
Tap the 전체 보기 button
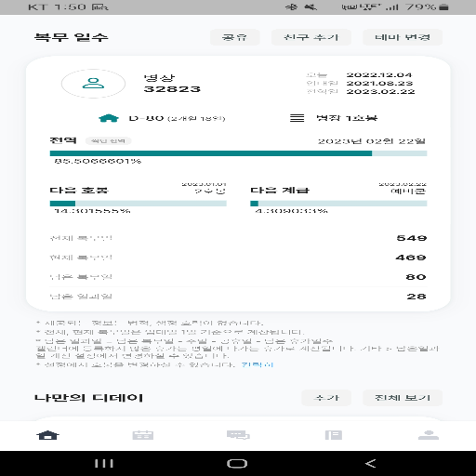[403, 398]
